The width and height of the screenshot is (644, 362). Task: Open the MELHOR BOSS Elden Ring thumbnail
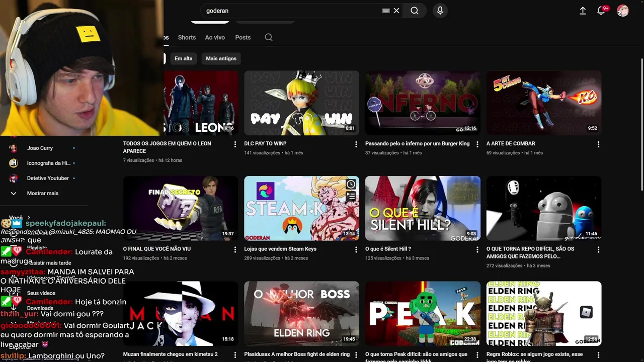pyautogui.click(x=301, y=313)
